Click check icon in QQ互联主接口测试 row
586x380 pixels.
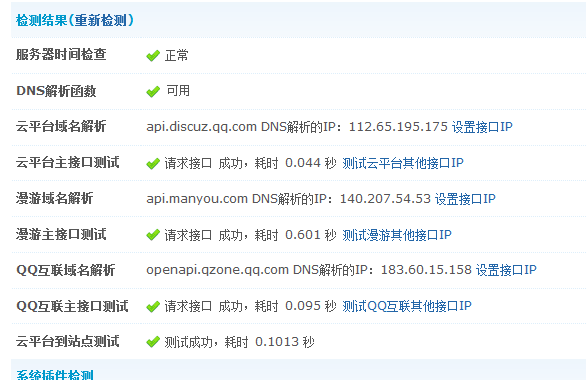pos(153,307)
